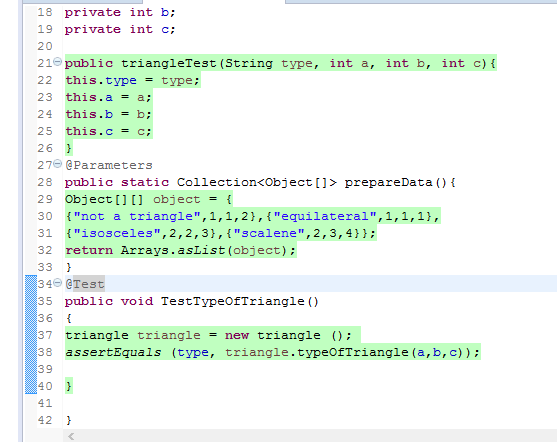Image resolution: width=557 pixels, height=442 pixels.
Task: Click the triangleTest constructor name
Action: (169, 63)
